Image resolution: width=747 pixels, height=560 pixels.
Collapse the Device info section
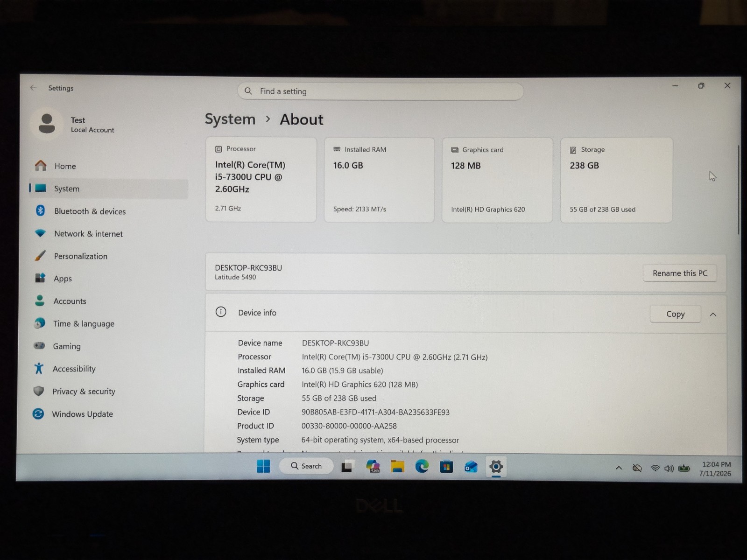point(713,315)
